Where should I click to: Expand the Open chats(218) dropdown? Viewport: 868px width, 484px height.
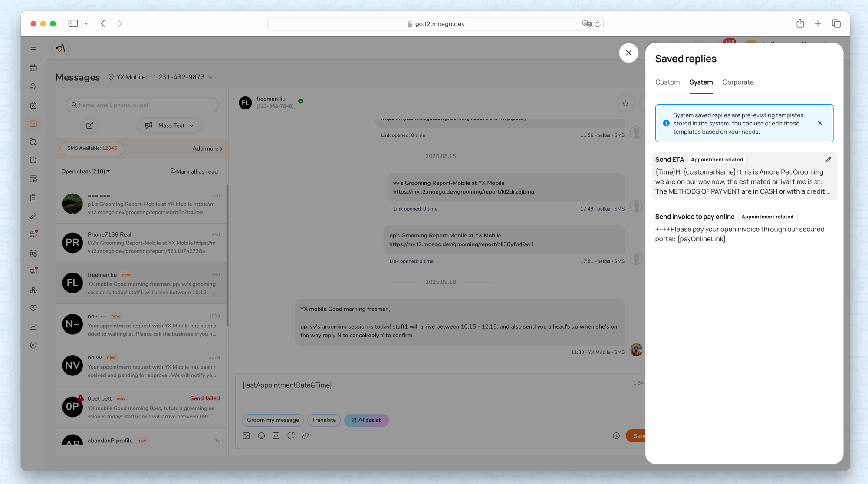tap(86, 171)
